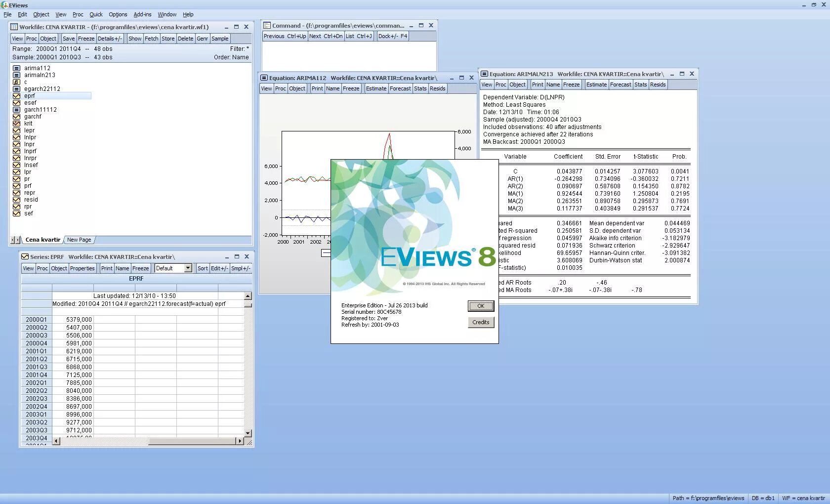Viewport: 830px width, 504px height.
Task: Click the tab scroll arrow beside Cena kvartir tab
Action: pos(14,240)
